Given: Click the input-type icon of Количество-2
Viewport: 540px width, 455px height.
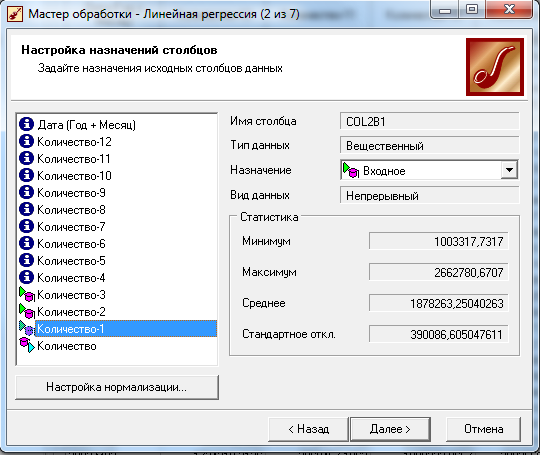Looking at the screenshot, I should 27,311.
